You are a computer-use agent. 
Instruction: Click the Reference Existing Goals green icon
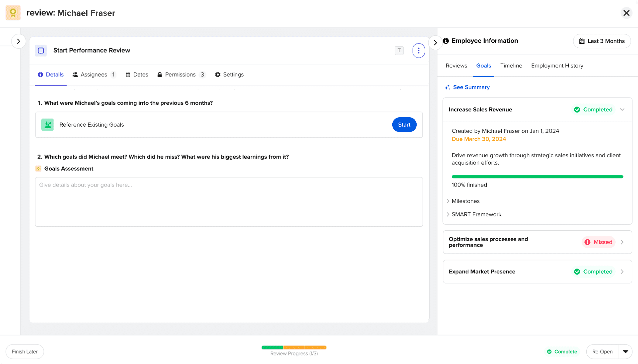tap(48, 125)
